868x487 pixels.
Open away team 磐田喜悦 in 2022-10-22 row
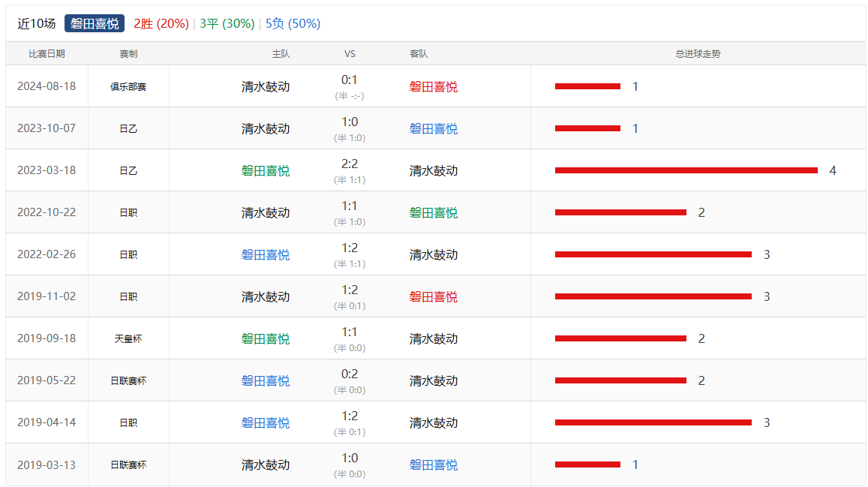click(x=434, y=213)
